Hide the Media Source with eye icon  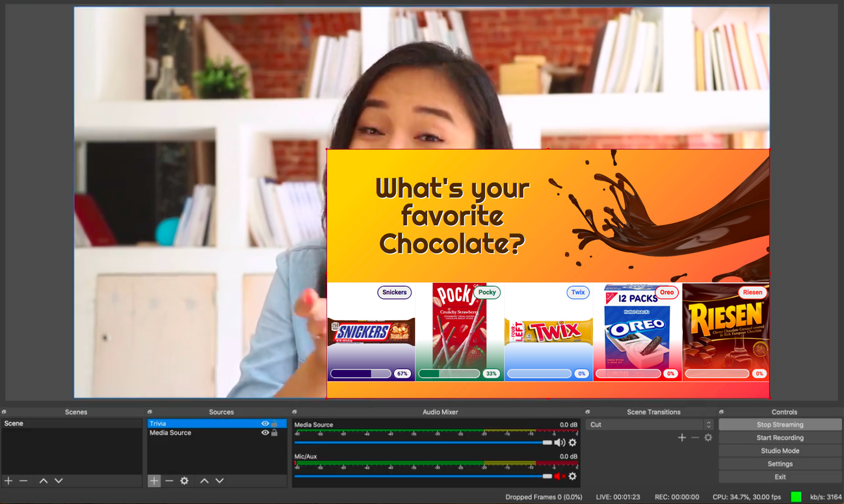(265, 432)
